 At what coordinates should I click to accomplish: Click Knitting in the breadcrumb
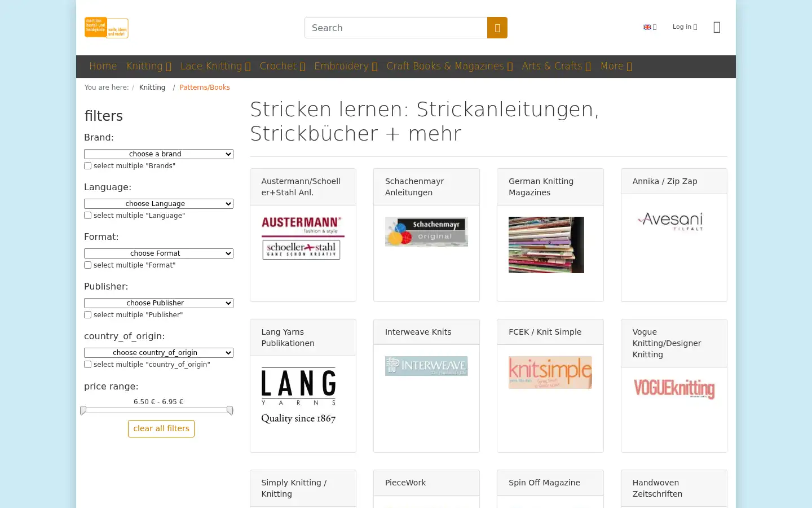point(152,87)
